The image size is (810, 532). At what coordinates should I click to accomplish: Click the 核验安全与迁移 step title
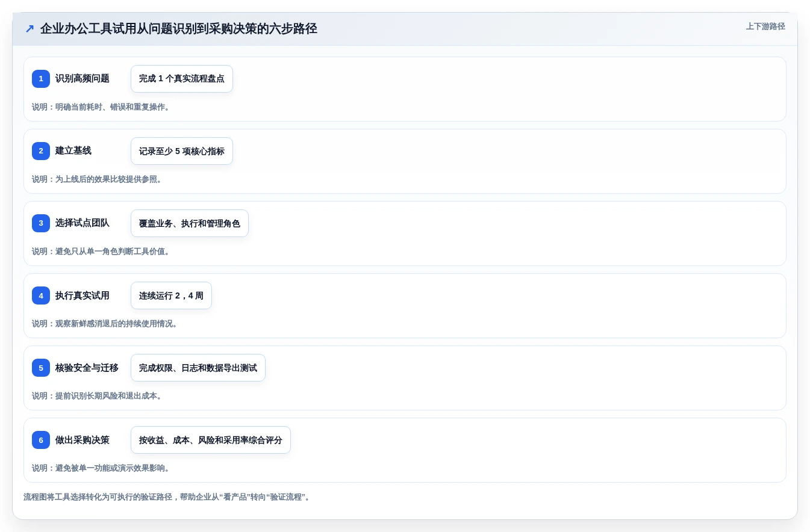[x=87, y=368]
